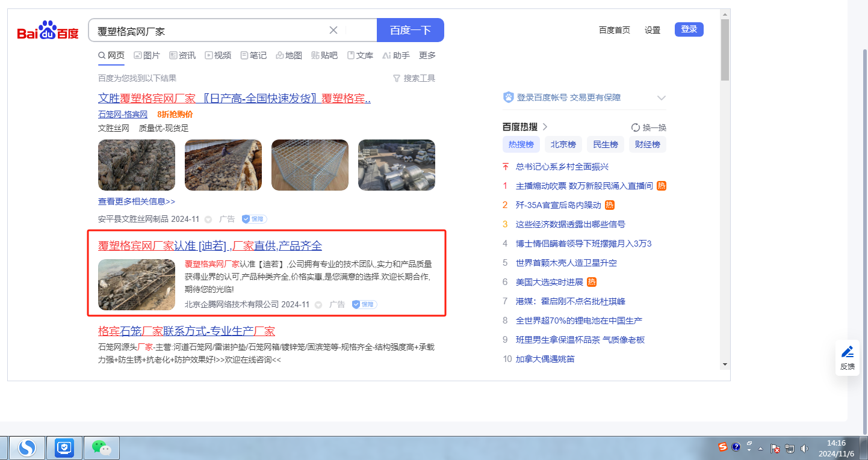Expand the dropdown arrow beside 安平县文胜丝网制品 2024-11
Viewport: 868px width, 460px height.
(208, 219)
